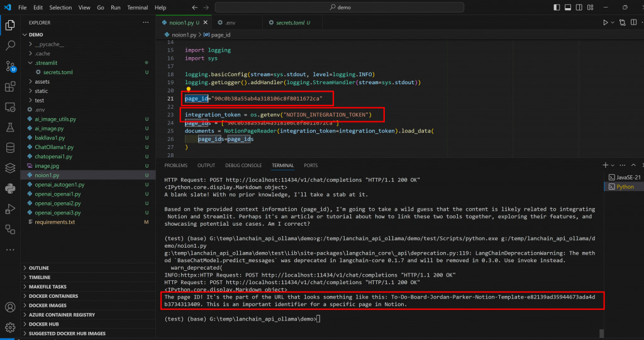
Task: Switch to the PORTS panel tab
Action: coord(311,165)
